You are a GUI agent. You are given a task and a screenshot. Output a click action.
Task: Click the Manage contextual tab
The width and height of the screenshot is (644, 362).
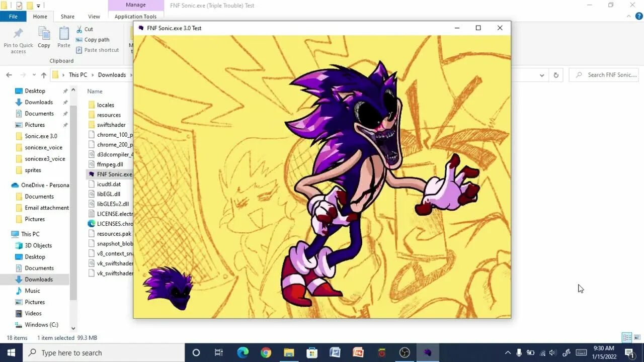[135, 5]
